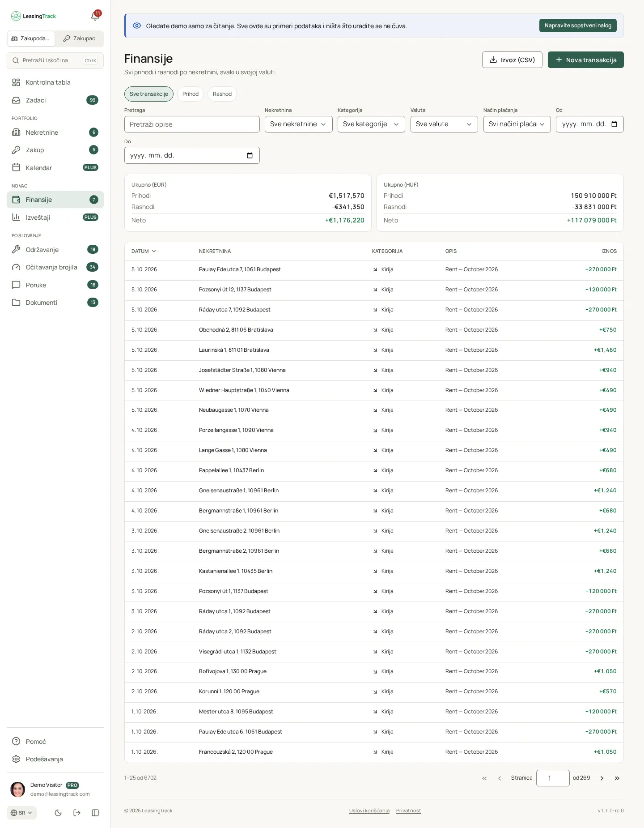This screenshot has height=828, width=644.
Task: Open Očitavanja brojila in sidebar
Action: (x=55, y=267)
